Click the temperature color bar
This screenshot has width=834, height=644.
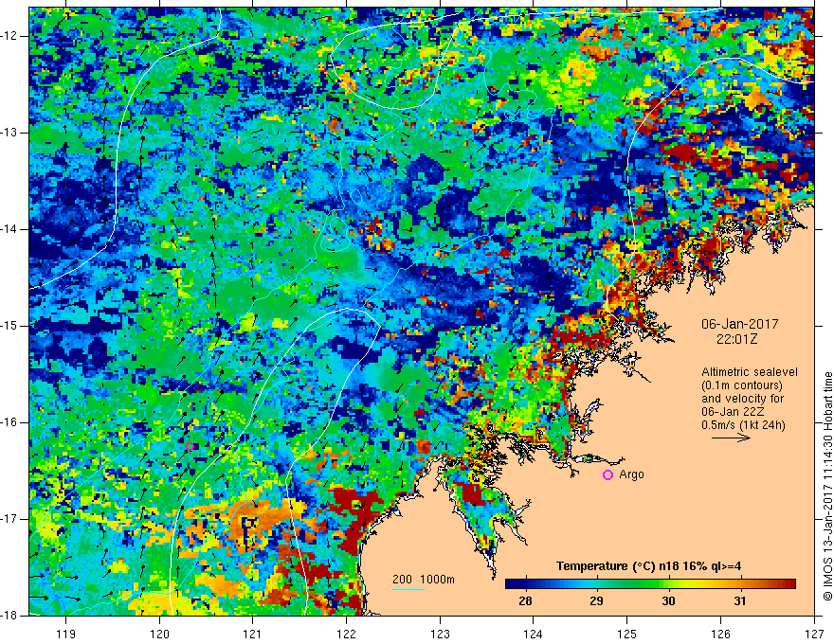coord(650,584)
